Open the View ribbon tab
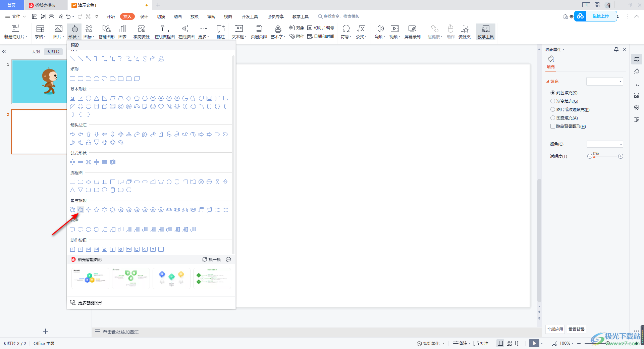The width and height of the screenshot is (644, 349). (228, 16)
